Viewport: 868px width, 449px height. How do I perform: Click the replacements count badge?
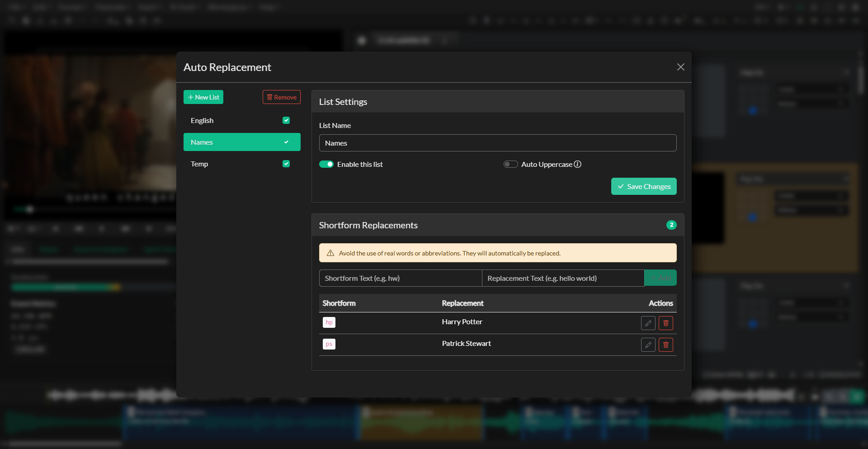tap(671, 225)
